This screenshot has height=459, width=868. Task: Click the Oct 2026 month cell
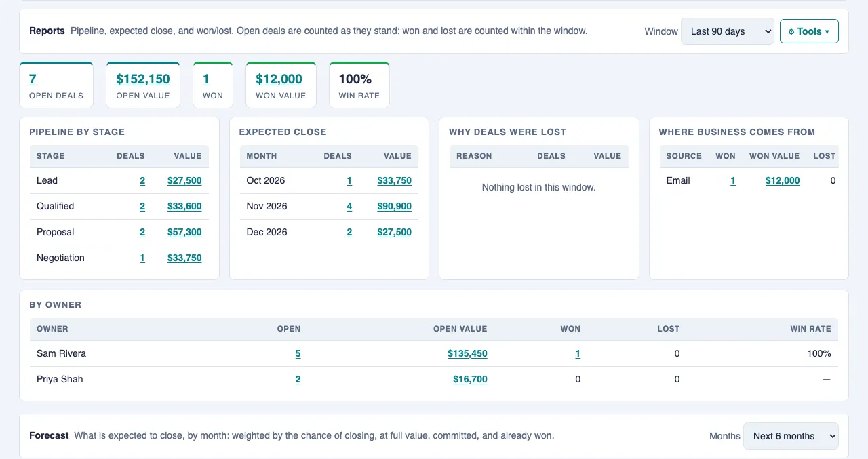click(x=266, y=180)
